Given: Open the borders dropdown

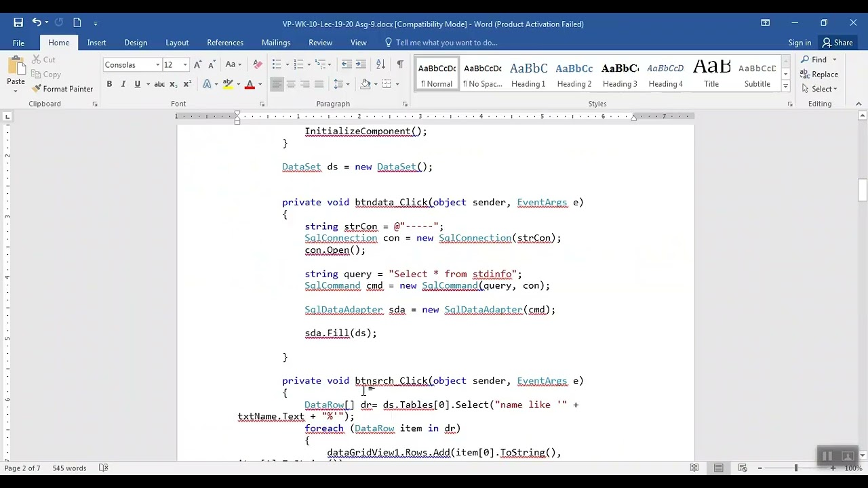Looking at the screenshot, I should 390,84.
